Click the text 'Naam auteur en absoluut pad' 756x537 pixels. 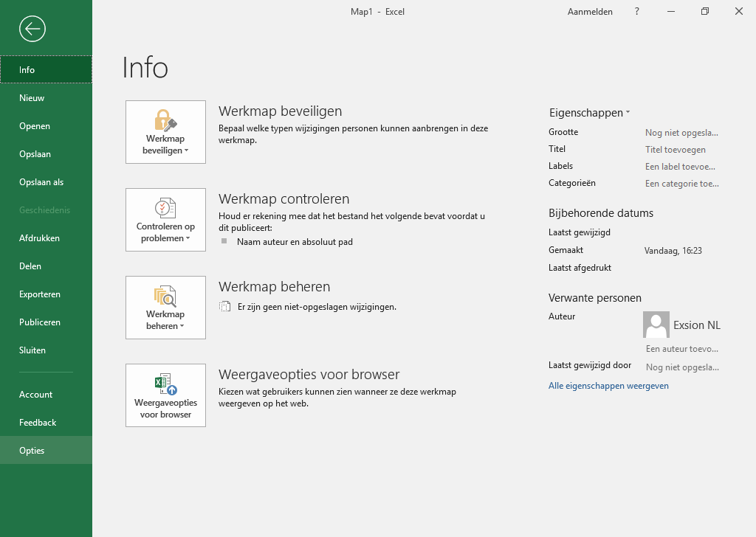(295, 242)
